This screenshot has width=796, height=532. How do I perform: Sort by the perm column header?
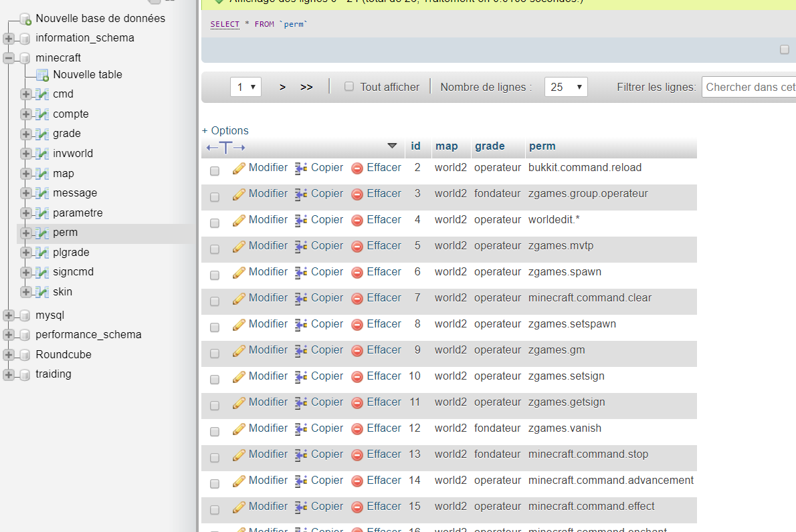542,146
